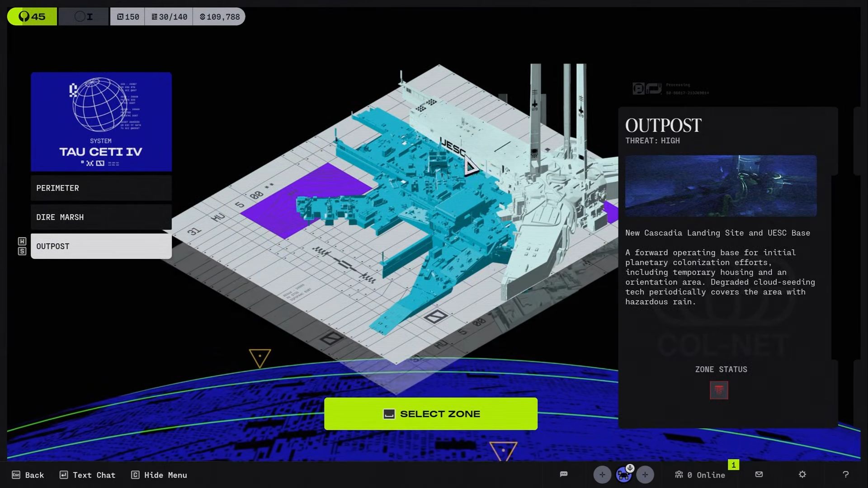Select the OUTPOST zone entry
This screenshot has height=488, width=868.
pyautogui.click(x=101, y=246)
